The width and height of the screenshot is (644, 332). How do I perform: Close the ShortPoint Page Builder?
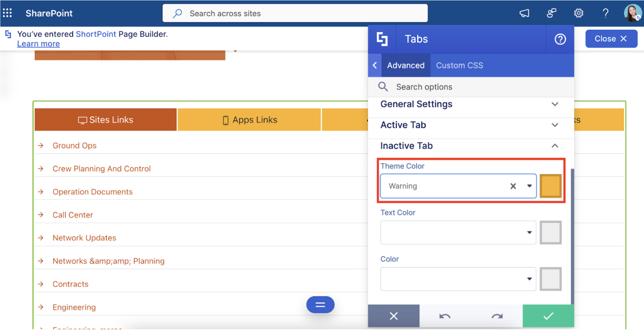point(611,39)
